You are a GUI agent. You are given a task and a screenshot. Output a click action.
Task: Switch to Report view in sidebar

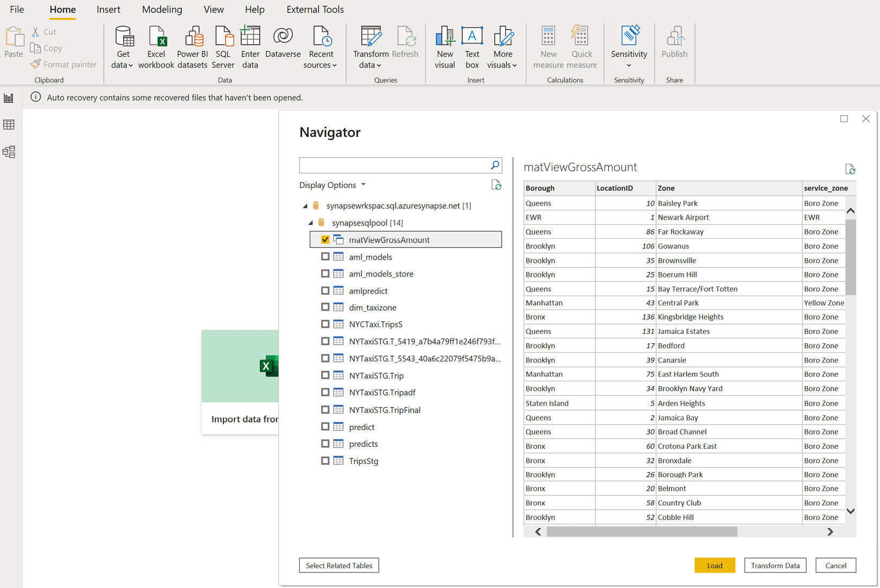(x=9, y=98)
